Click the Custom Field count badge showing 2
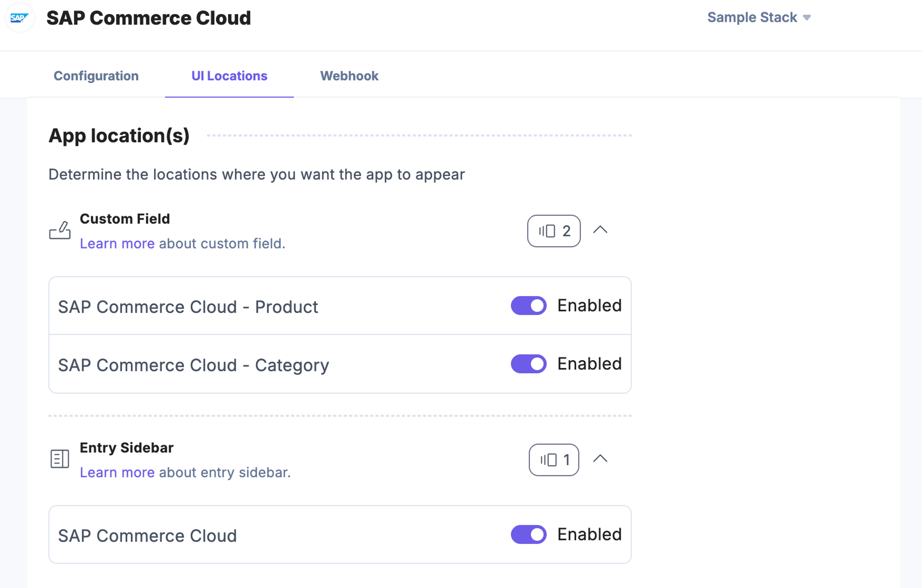The height and width of the screenshot is (588, 922). [x=554, y=231]
